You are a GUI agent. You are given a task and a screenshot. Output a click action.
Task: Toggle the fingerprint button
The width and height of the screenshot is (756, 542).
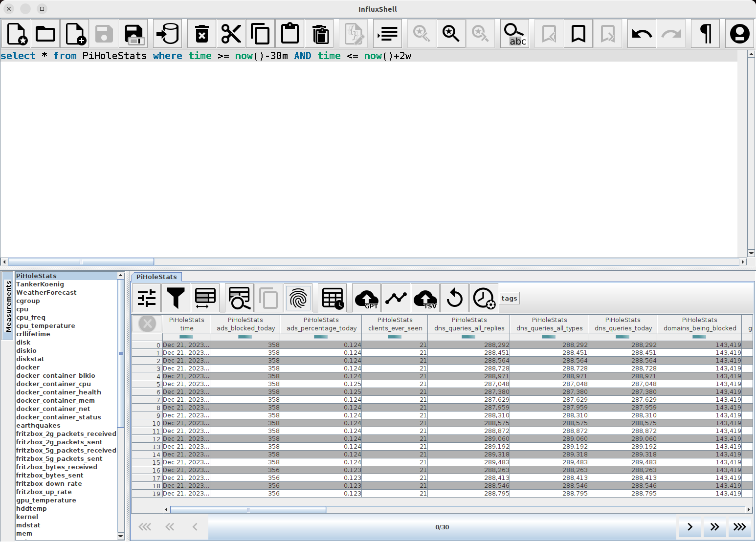(298, 298)
